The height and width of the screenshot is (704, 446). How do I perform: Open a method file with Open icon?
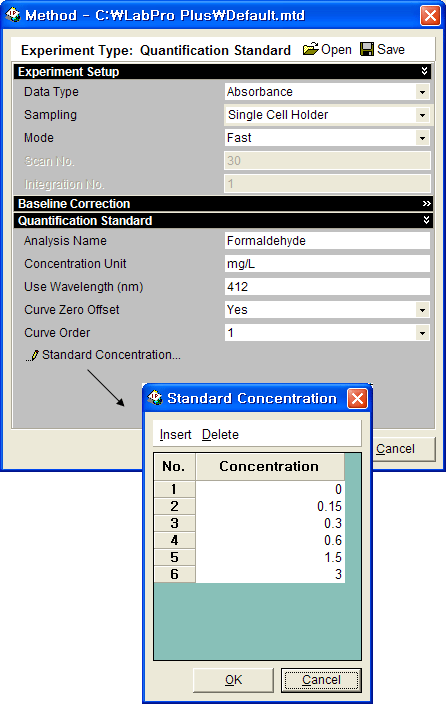pyautogui.click(x=310, y=49)
